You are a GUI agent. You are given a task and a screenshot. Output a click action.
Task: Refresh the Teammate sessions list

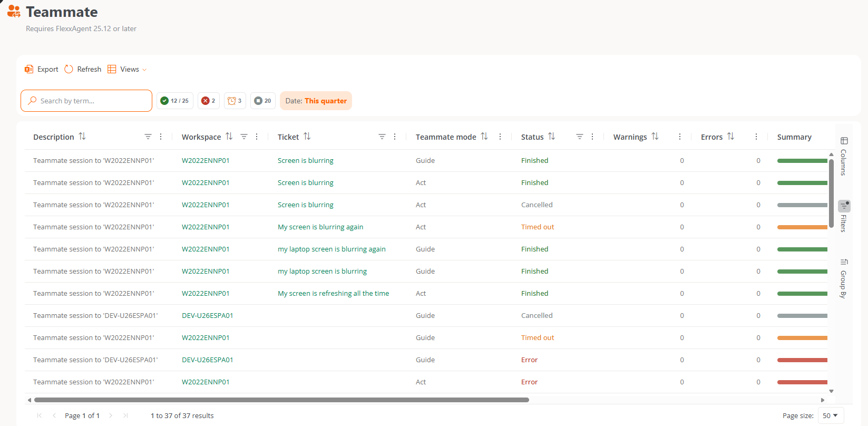pyautogui.click(x=83, y=69)
